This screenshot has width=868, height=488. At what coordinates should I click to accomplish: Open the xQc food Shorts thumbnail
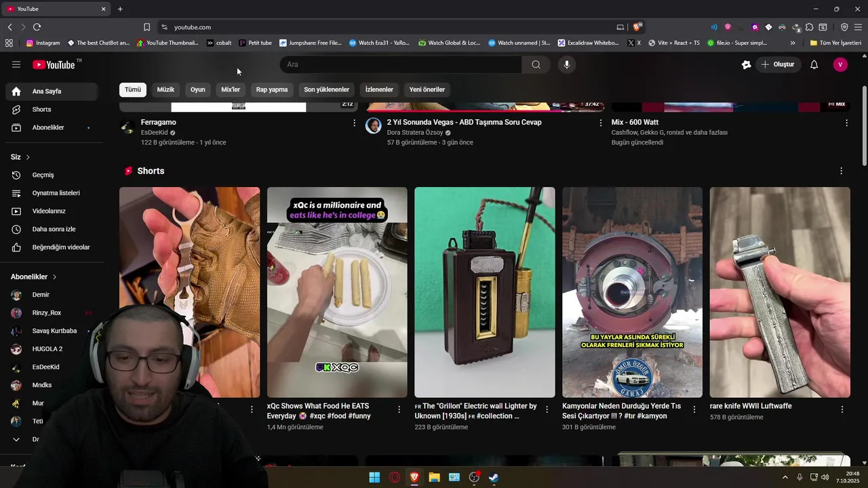(x=337, y=292)
